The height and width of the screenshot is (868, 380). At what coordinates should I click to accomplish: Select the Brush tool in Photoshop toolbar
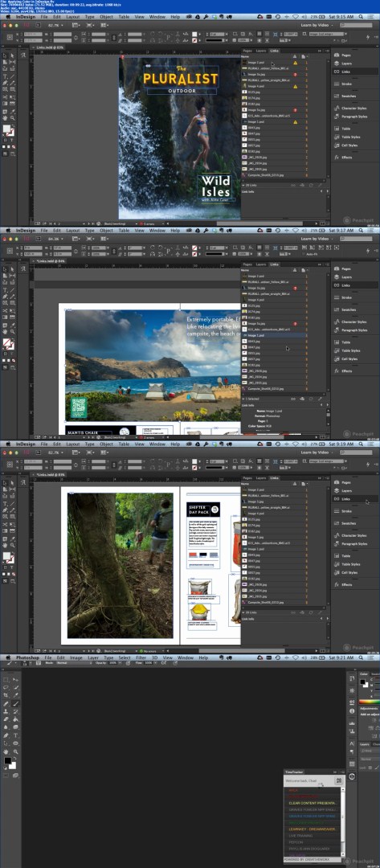[x=15, y=703]
